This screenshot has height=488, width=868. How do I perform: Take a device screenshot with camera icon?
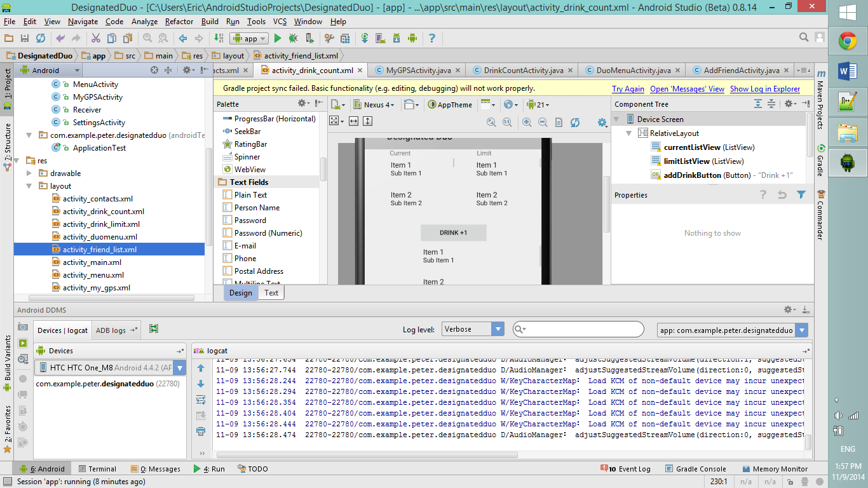point(23,327)
